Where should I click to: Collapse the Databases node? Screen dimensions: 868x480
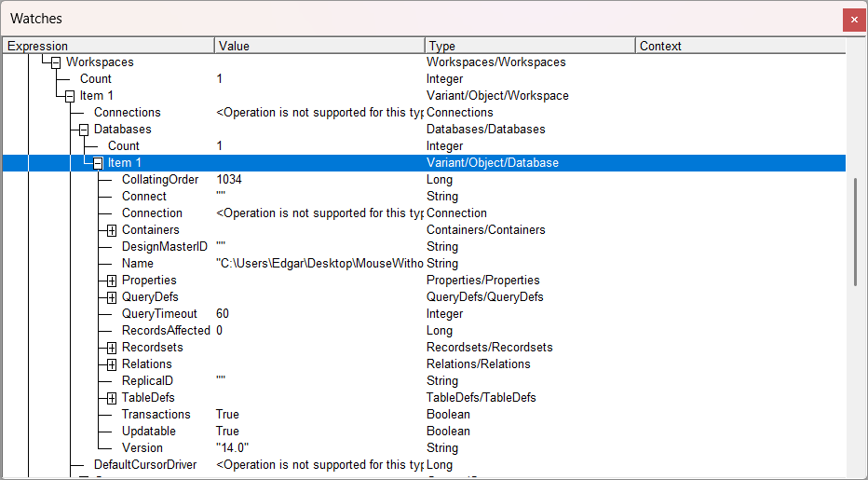[x=83, y=130]
